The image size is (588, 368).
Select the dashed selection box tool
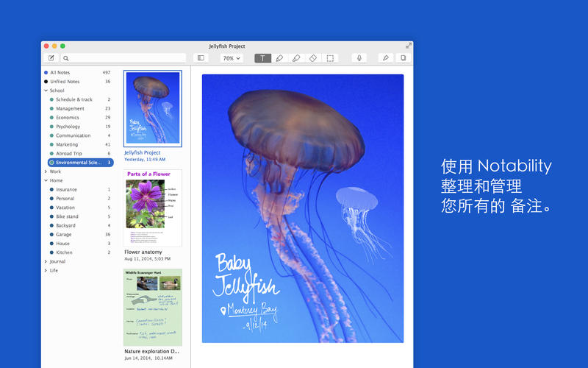331,58
